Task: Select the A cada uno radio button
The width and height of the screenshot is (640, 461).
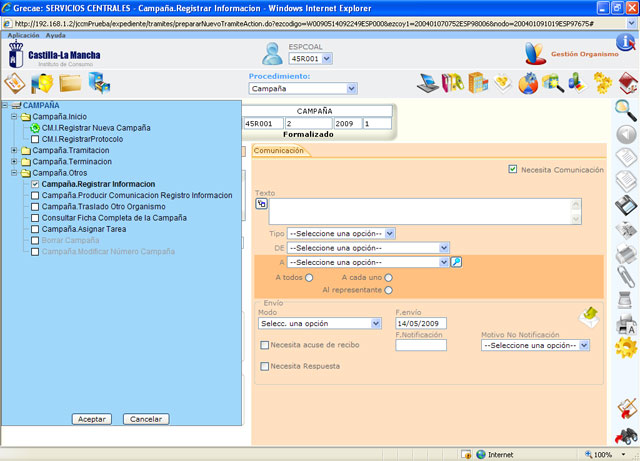Action: click(x=388, y=278)
